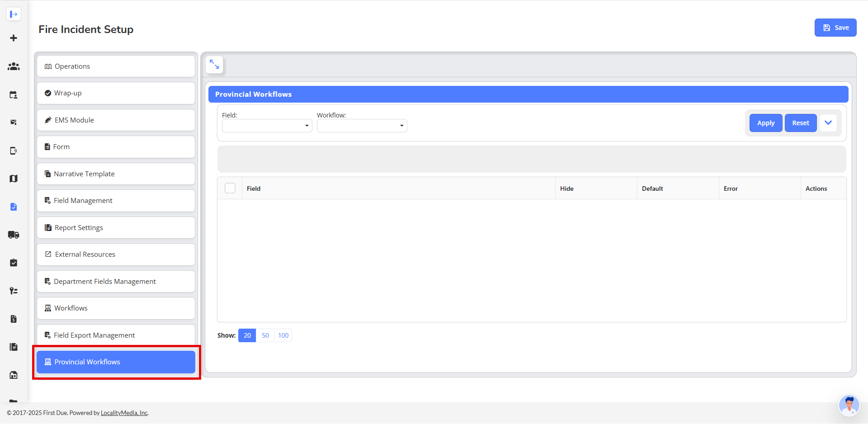Open the chat assistant avatar icon
This screenshot has width=868, height=424.
coord(849,405)
